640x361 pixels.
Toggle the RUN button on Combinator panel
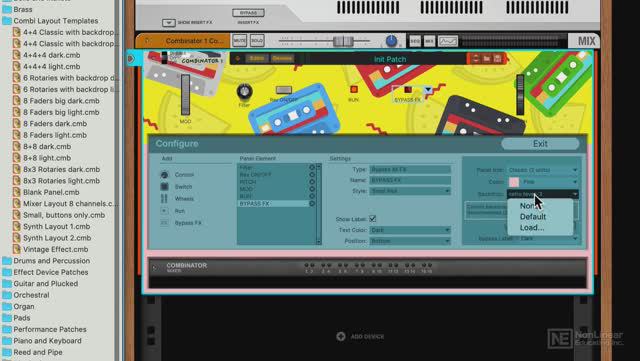[353, 89]
